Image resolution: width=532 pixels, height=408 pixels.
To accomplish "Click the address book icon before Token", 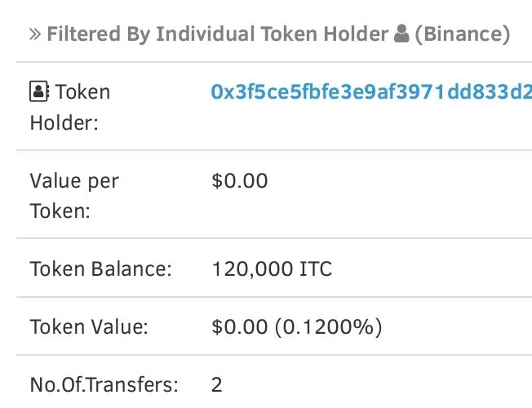I will (39, 91).
